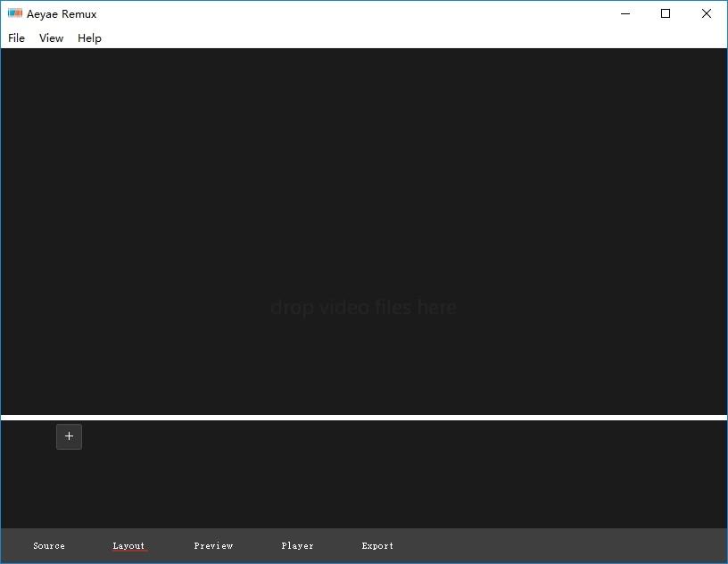Switch to the Player tab
This screenshot has width=728, height=564.
click(x=298, y=546)
